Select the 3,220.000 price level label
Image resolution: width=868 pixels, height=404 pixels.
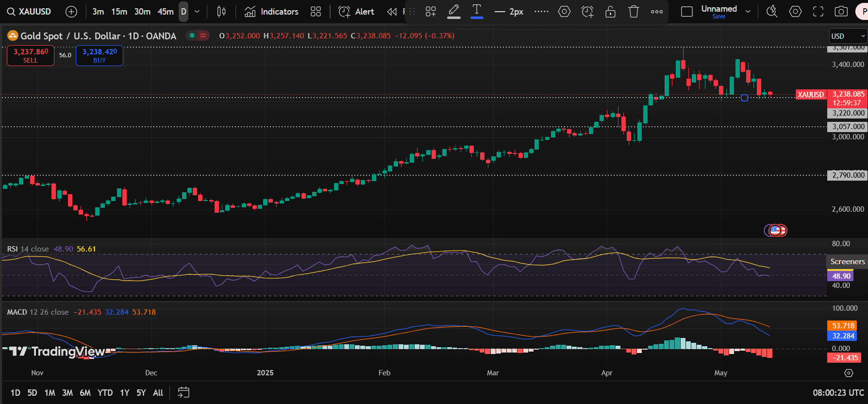tap(848, 113)
